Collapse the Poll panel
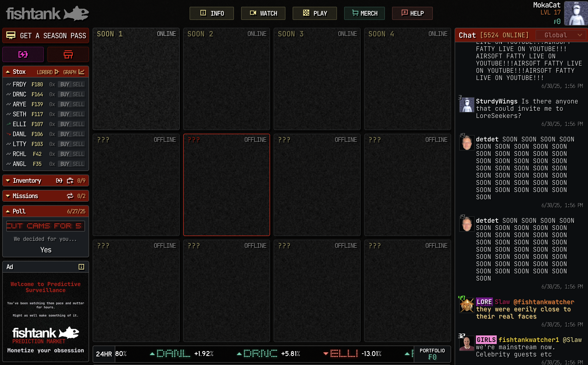 point(8,211)
